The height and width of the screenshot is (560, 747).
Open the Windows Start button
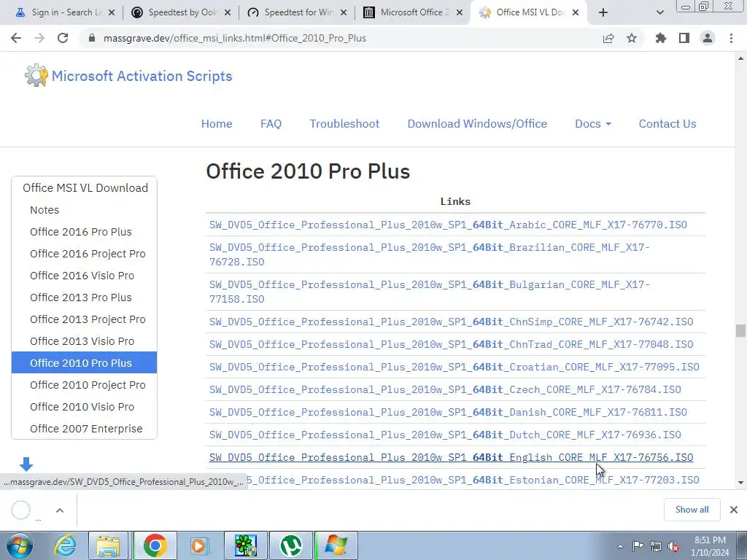pos(20,545)
